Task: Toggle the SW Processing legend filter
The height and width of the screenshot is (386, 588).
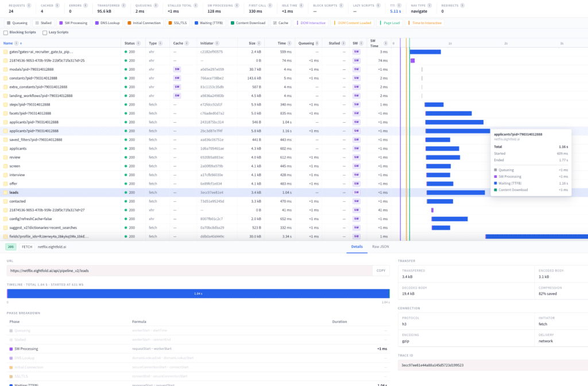Action: (x=73, y=23)
